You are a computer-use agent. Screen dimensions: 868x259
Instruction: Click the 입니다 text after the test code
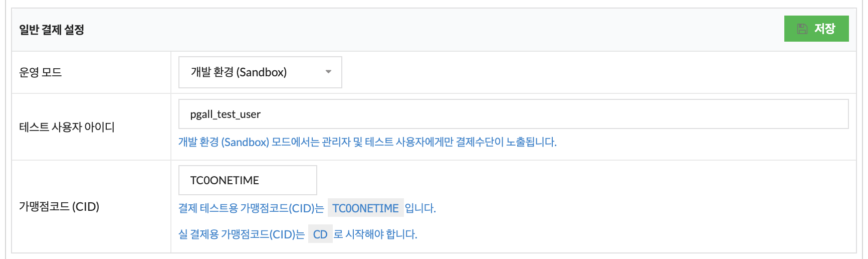click(420, 208)
